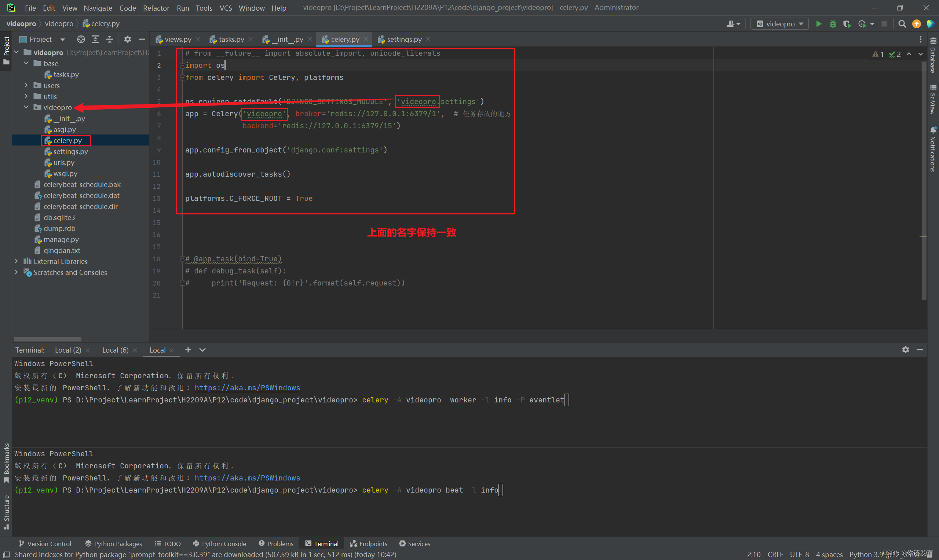
Task: Open the Refactor menu
Action: [156, 8]
